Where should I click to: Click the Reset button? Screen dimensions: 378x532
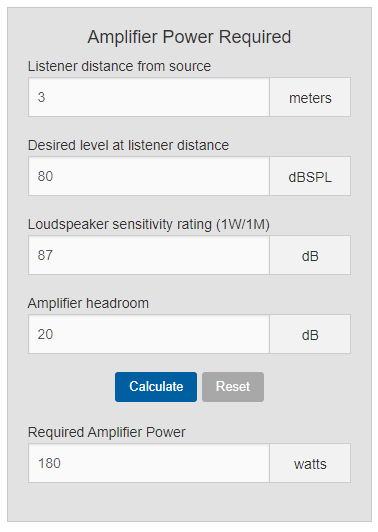point(233,387)
